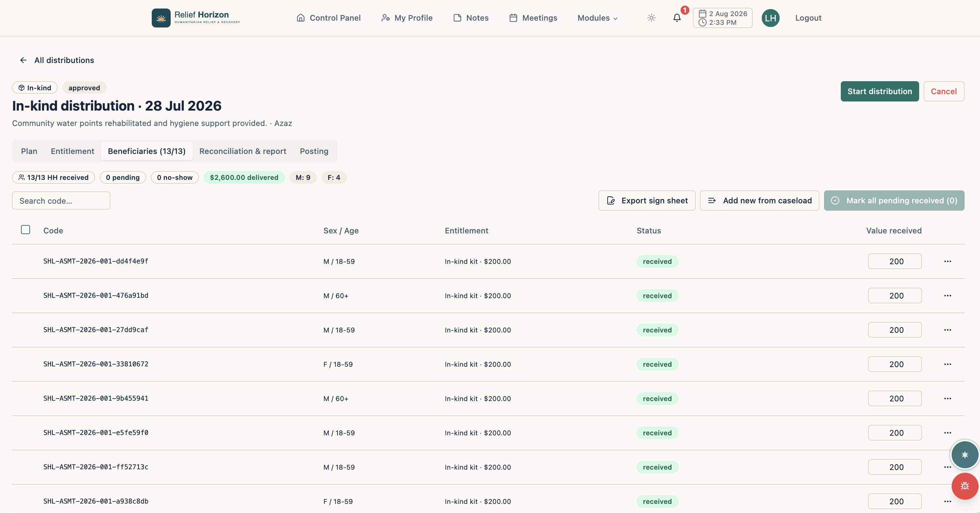Click the M: 9 chip
The image size is (980, 513).
pyautogui.click(x=303, y=177)
